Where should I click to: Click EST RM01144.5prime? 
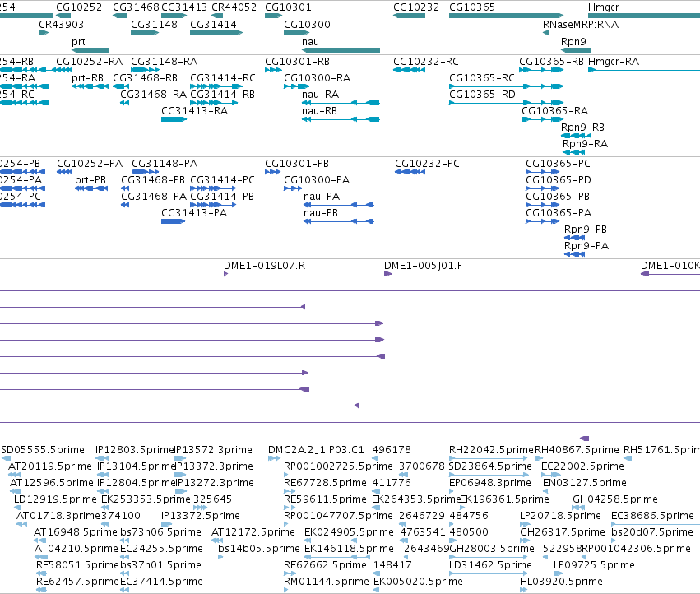(x=327, y=582)
